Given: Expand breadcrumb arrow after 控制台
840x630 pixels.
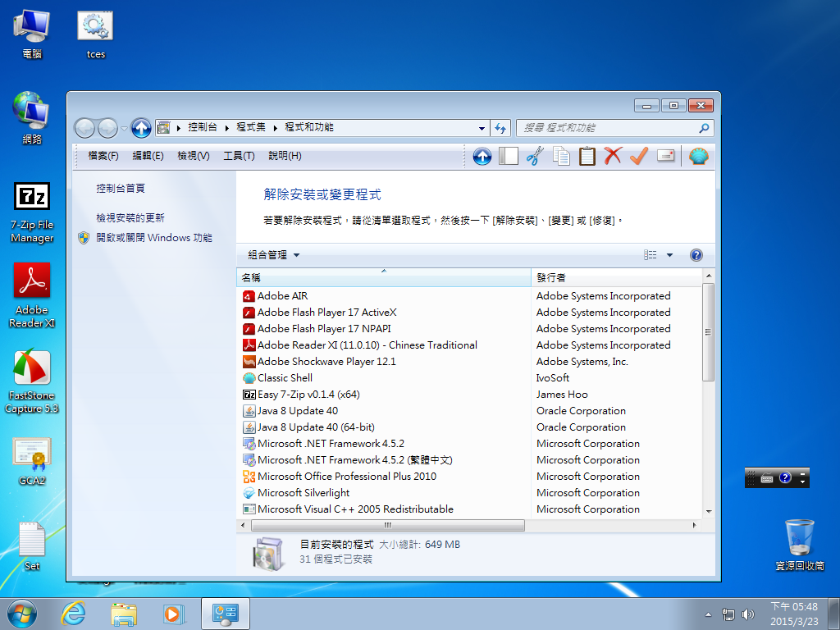Looking at the screenshot, I should click(227, 128).
